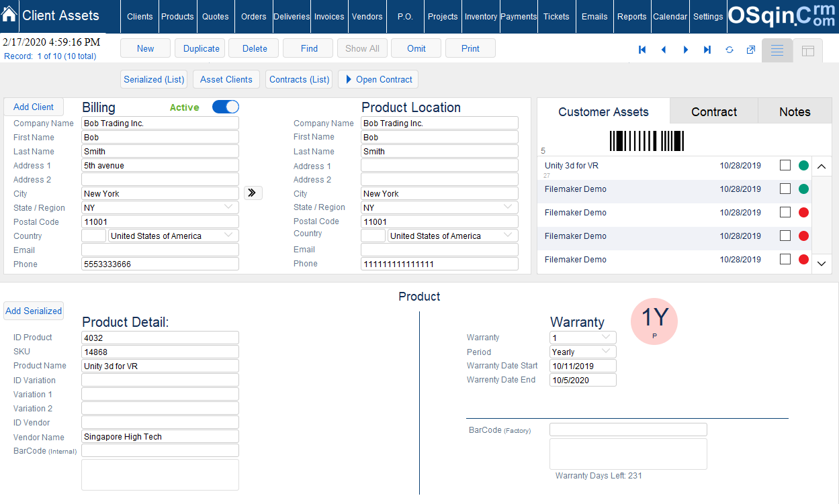Switch to form view icon
Screen dimensions: 839x504
(777, 51)
